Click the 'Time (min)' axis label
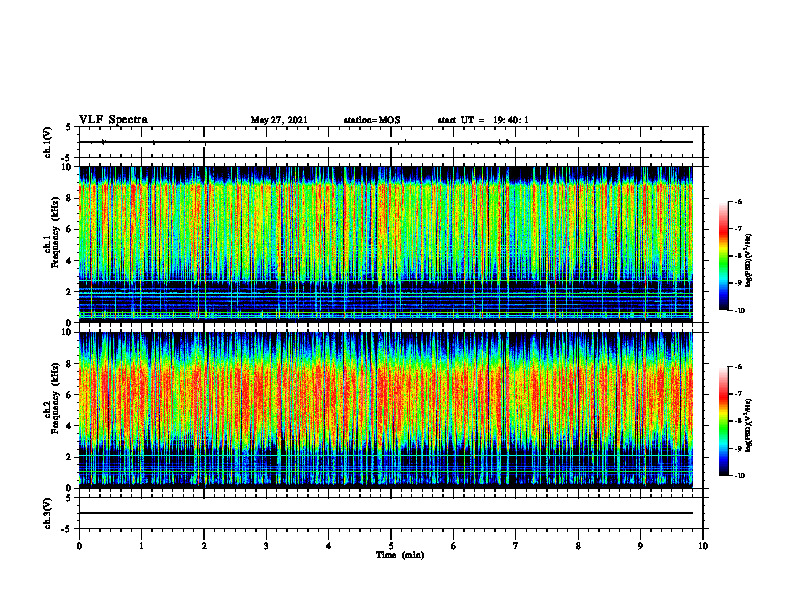Image resolution: width=792 pixels, height=612 pixels. pos(400,555)
